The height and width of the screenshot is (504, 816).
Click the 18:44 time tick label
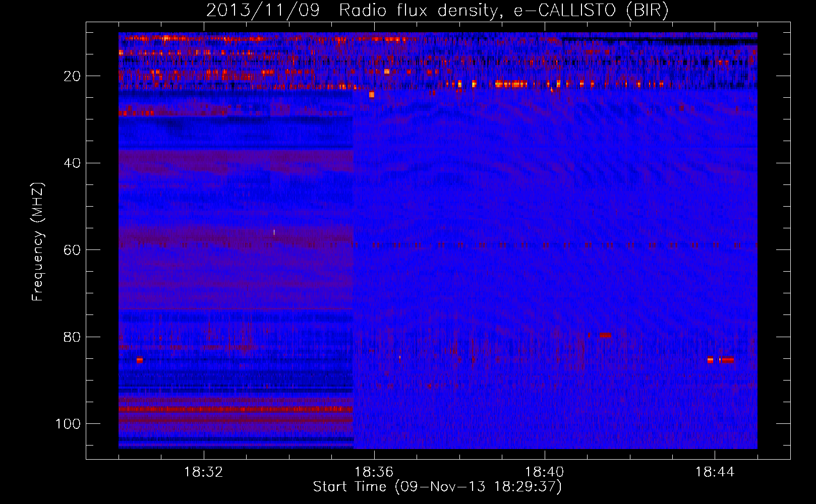coord(715,472)
